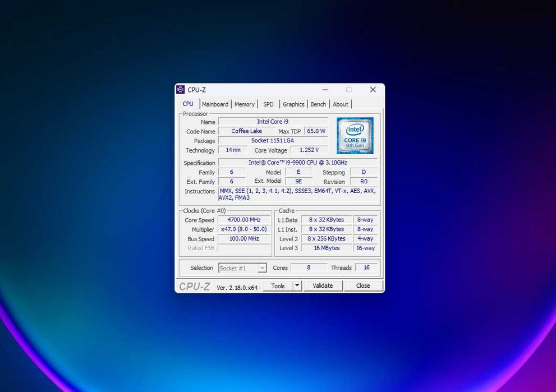The height and width of the screenshot is (392, 556).
Task: Expand the Tools dropdown arrow
Action: tap(297, 285)
